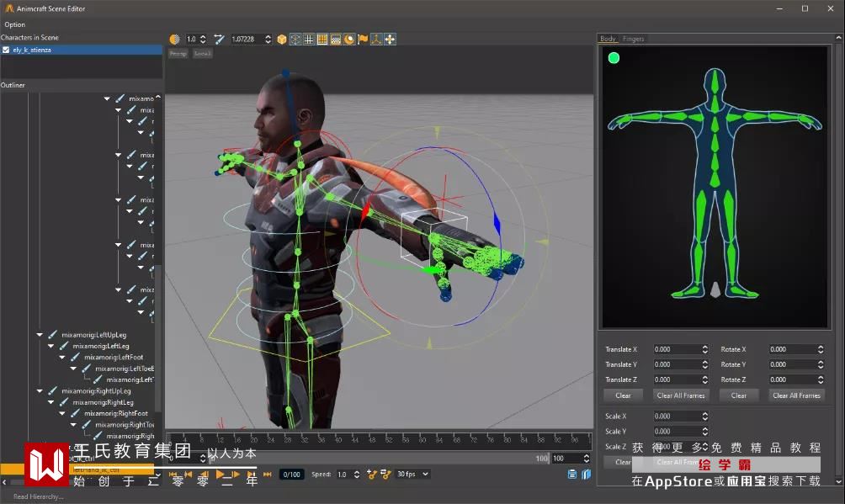Play the animation
The image size is (845, 504).
(220, 475)
